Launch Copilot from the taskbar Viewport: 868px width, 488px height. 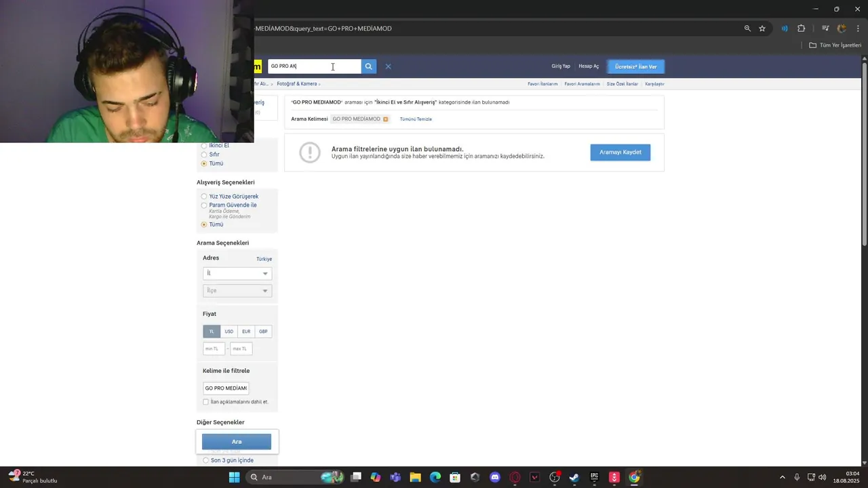click(376, 477)
